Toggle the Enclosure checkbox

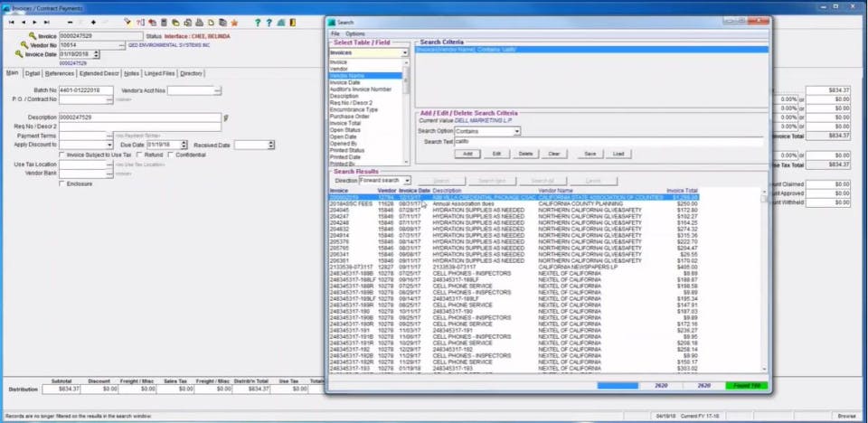point(62,183)
